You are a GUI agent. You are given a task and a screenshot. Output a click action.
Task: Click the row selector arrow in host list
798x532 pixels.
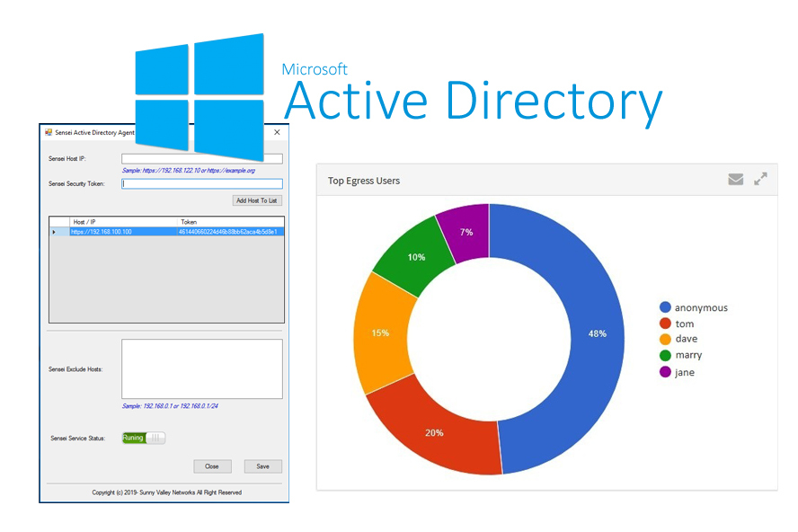[54, 232]
